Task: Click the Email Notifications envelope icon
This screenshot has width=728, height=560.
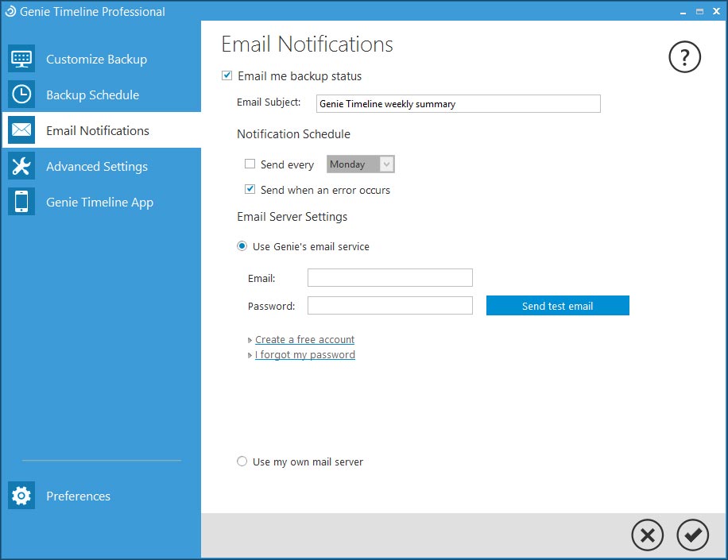Action: point(21,130)
